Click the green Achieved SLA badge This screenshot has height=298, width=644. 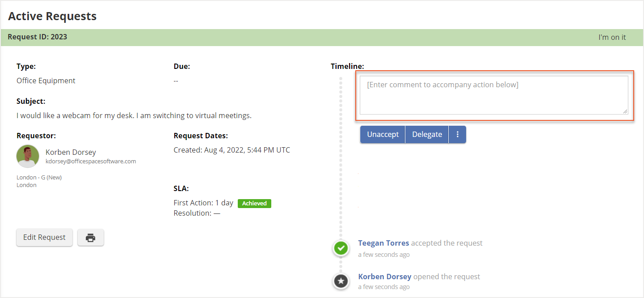pos(254,203)
